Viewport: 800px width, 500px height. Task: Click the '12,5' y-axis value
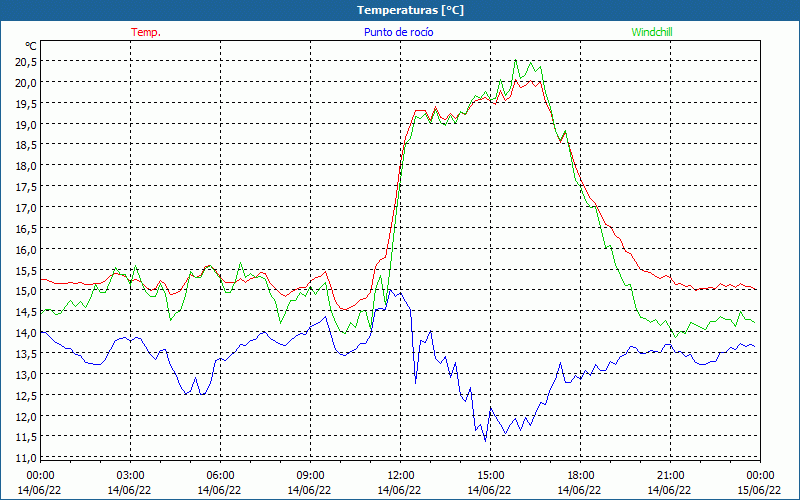coord(27,395)
